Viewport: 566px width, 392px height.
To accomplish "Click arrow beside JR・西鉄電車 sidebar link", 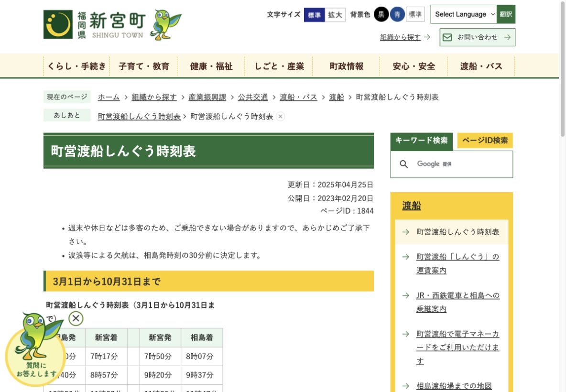I will pos(406,295).
